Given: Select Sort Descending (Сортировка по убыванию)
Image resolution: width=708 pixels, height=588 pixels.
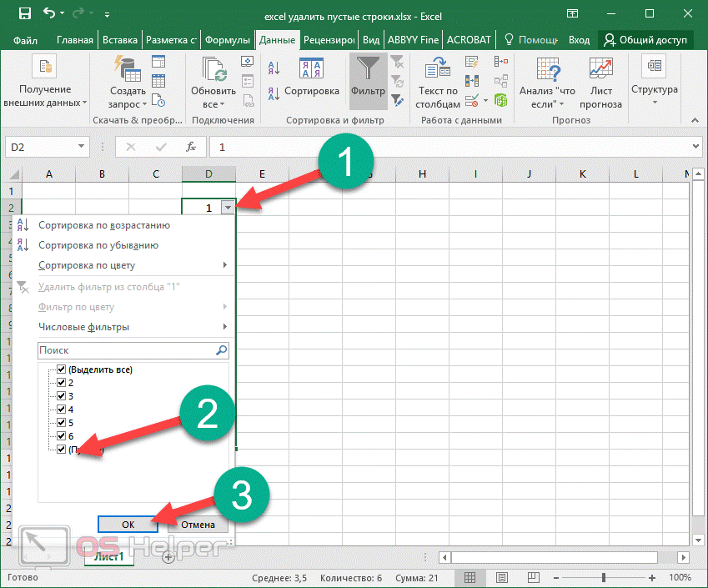Looking at the screenshot, I should [x=98, y=245].
